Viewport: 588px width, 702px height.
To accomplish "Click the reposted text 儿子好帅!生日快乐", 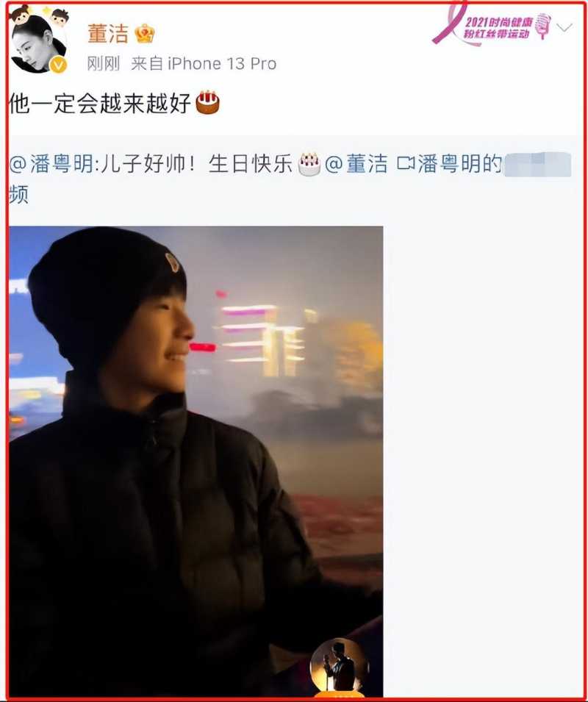I will 195,164.
